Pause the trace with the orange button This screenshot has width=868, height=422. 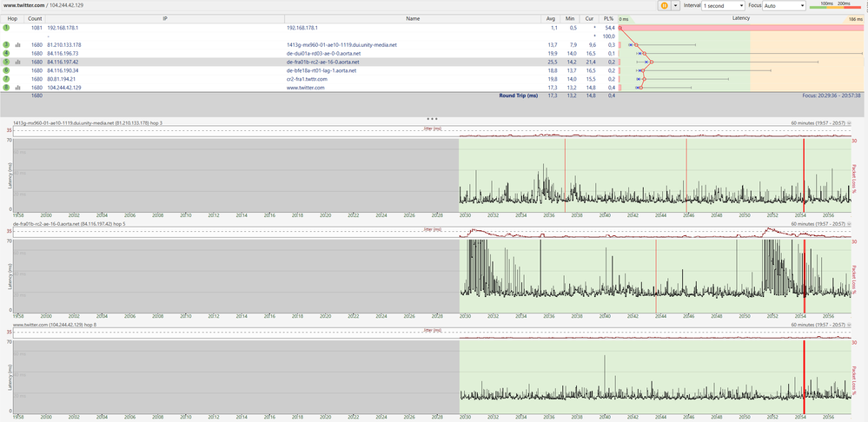pos(665,5)
